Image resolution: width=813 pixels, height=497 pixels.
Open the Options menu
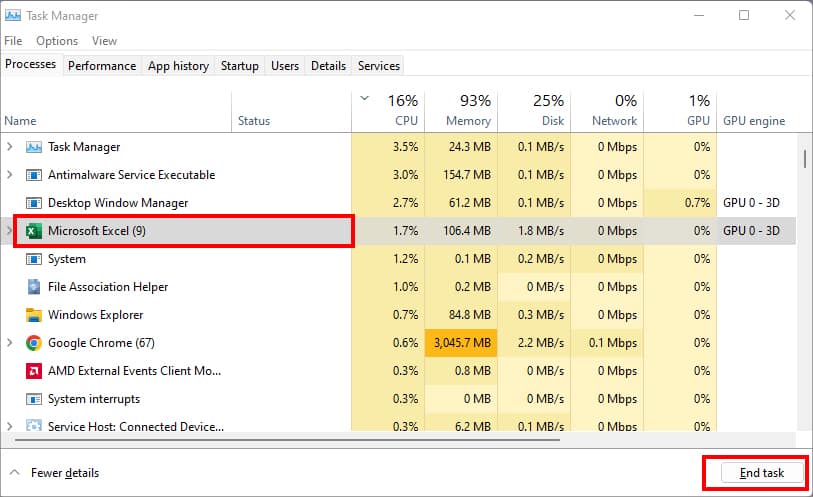click(x=57, y=40)
